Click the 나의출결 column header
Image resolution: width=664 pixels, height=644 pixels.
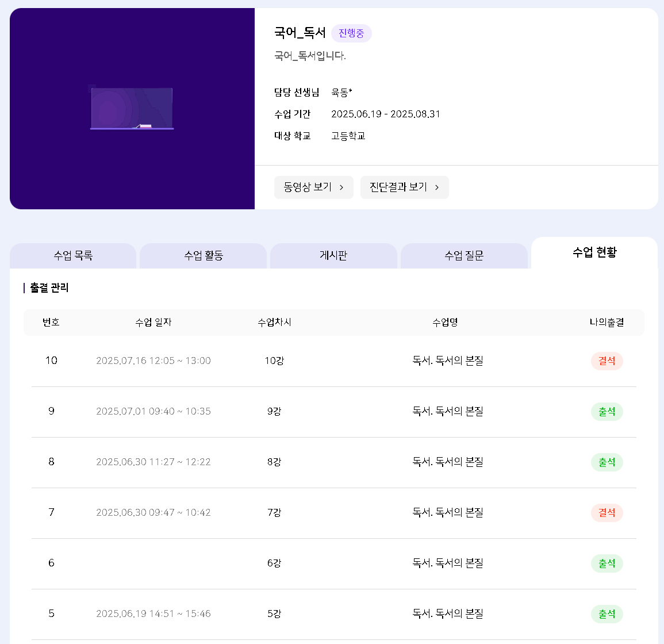(x=607, y=323)
